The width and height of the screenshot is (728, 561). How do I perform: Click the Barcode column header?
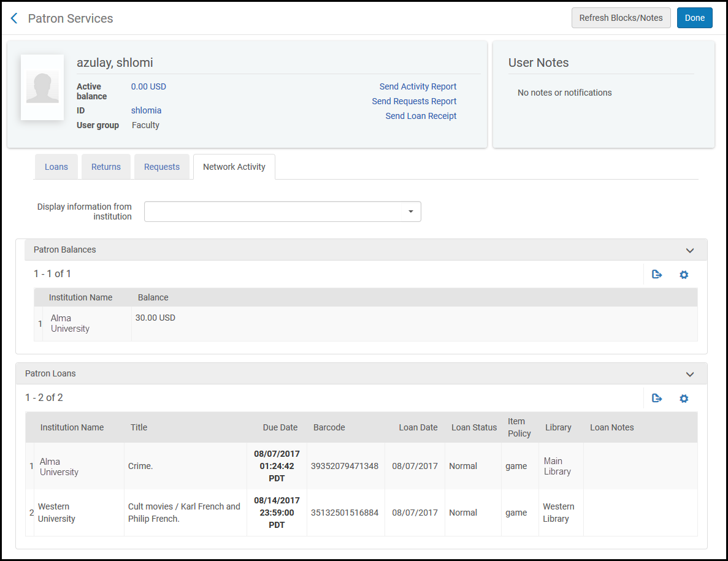(329, 427)
